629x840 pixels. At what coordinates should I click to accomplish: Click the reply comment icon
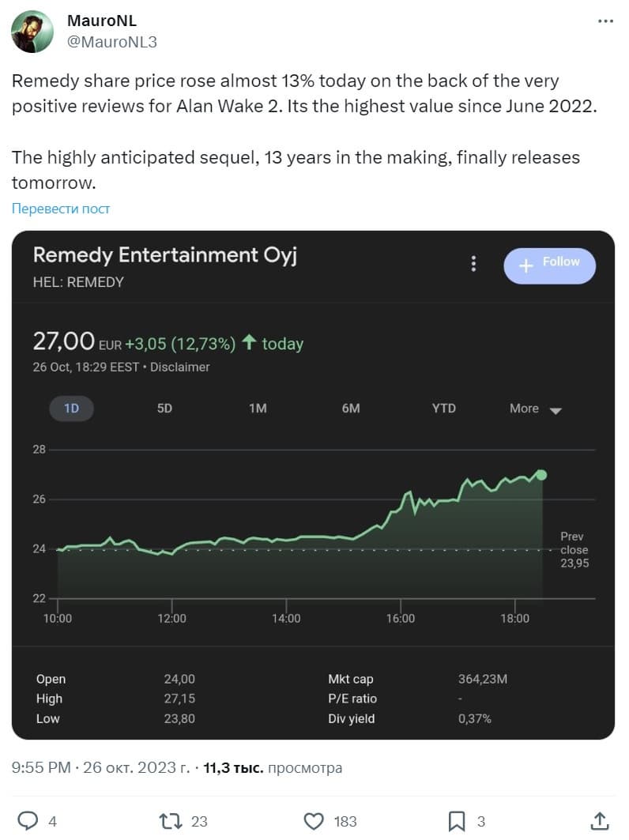(x=28, y=821)
